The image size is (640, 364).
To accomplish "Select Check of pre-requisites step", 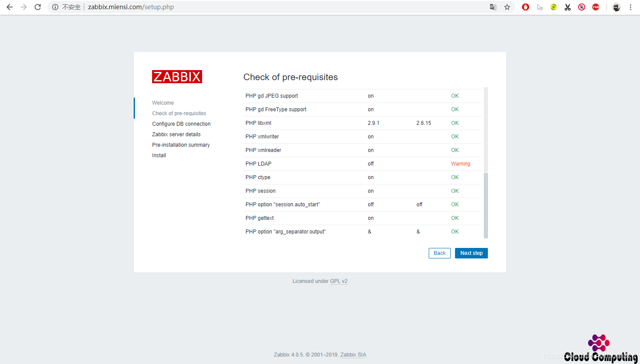I will tap(179, 113).
